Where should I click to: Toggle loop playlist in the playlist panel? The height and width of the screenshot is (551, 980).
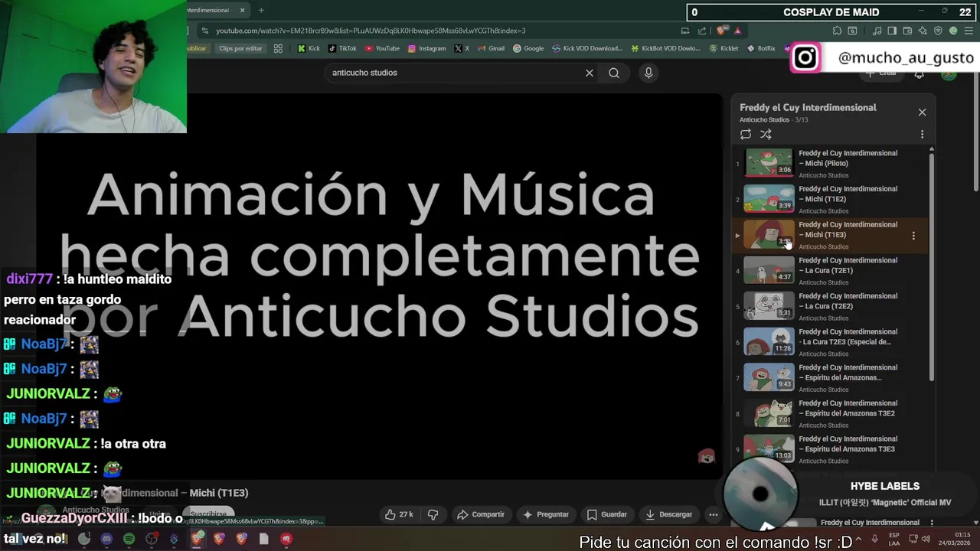tap(746, 134)
